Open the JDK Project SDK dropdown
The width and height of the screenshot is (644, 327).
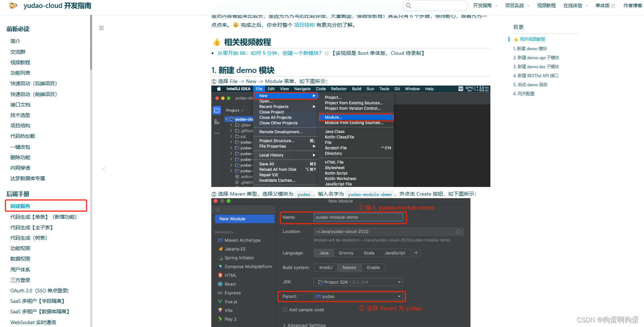click(358, 282)
